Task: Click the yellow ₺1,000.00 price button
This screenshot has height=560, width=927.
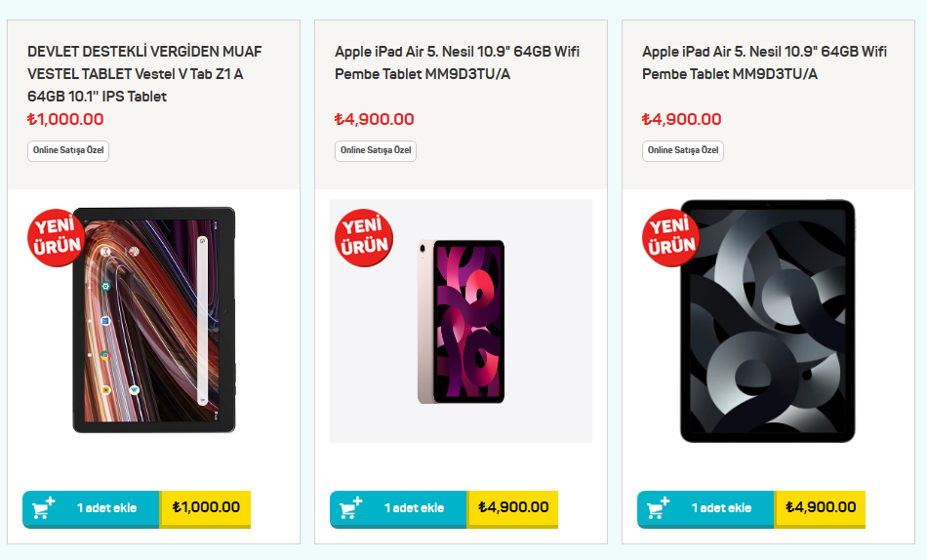Action: pyautogui.click(x=206, y=507)
